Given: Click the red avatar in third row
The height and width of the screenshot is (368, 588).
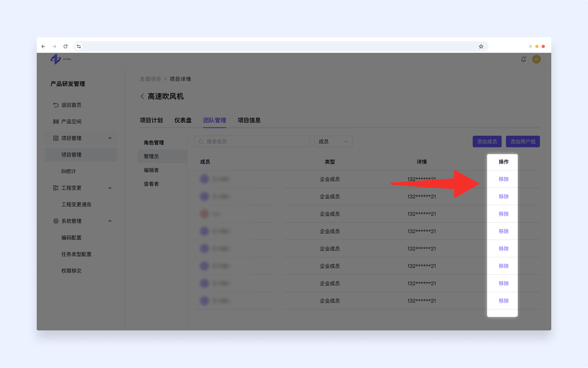Looking at the screenshot, I should click(x=204, y=214).
